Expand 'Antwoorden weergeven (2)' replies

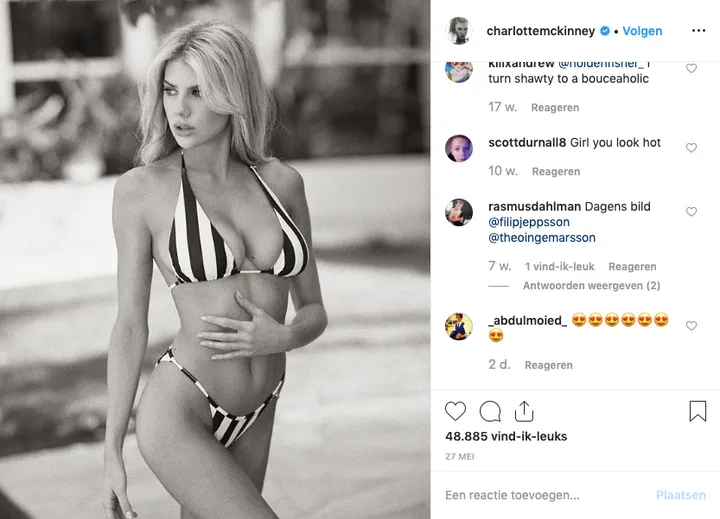coord(591,286)
